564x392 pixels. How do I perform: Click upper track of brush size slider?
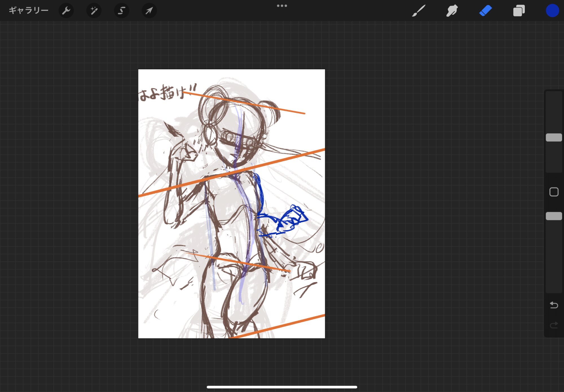pos(554,113)
